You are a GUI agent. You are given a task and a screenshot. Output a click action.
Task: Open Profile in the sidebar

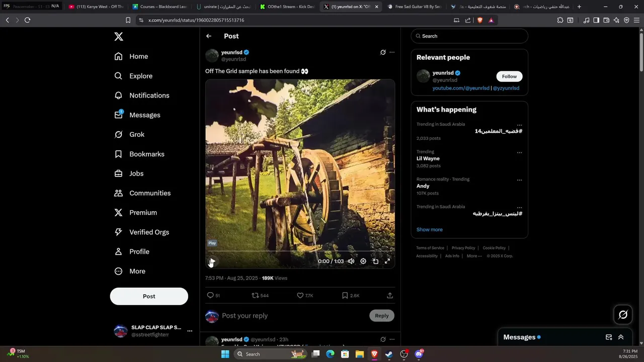click(x=132, y=252)
